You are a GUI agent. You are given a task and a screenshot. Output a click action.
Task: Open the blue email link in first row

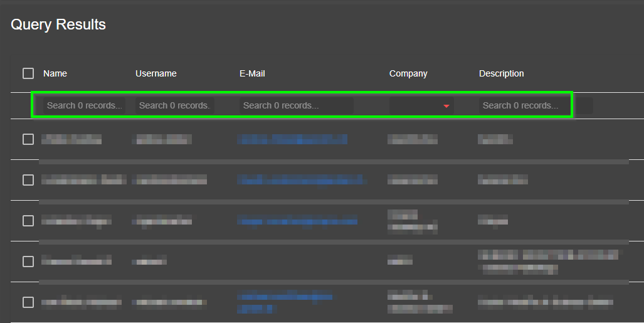click(x=292, y=139)
